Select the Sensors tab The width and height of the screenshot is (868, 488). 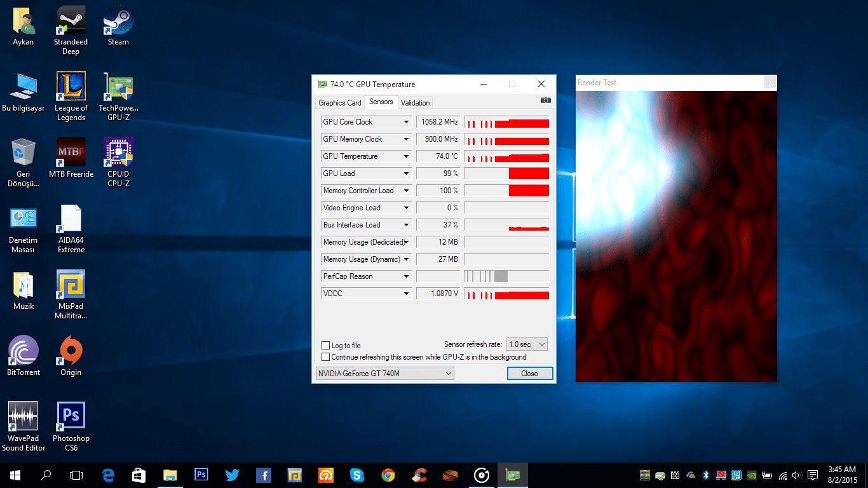click(381, 102)
